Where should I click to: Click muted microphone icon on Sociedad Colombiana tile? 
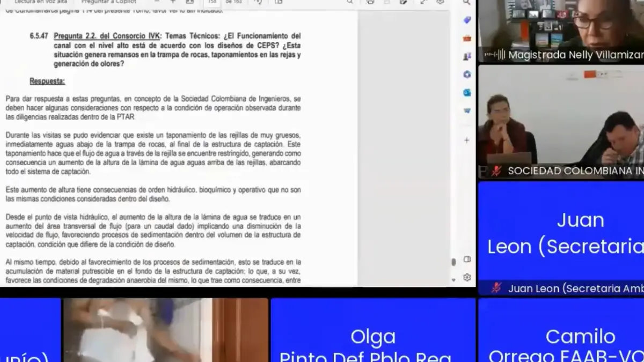[x=496, y=171]
